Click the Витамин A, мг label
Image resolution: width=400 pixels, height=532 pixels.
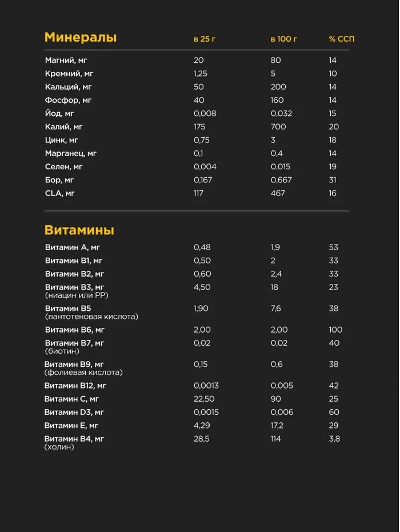pos(73,247)
